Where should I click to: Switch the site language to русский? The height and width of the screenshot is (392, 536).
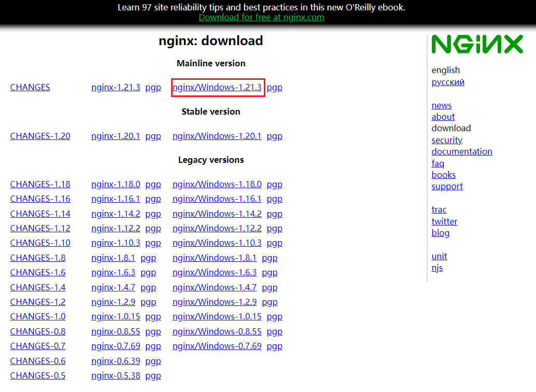tap(447, 82)
